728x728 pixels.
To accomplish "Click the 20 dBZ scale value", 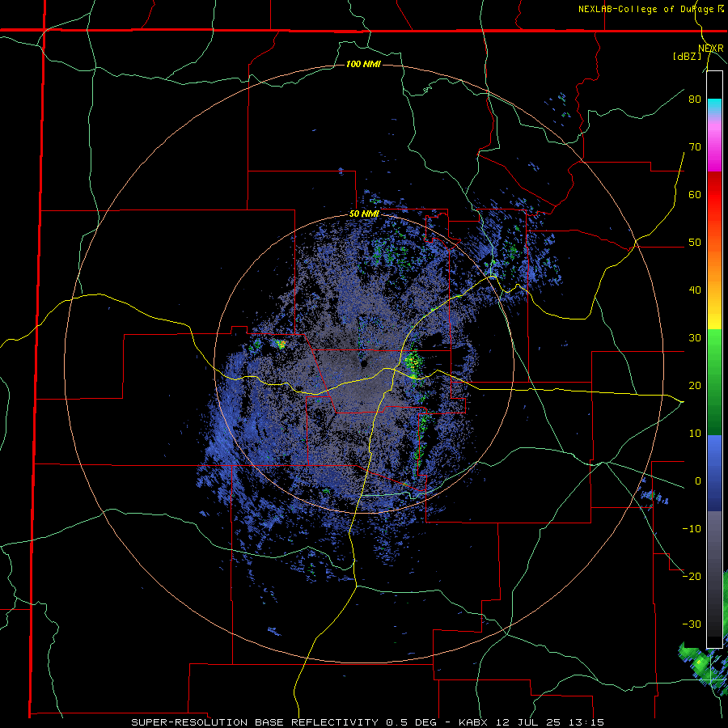I will [x=695, y=385].
